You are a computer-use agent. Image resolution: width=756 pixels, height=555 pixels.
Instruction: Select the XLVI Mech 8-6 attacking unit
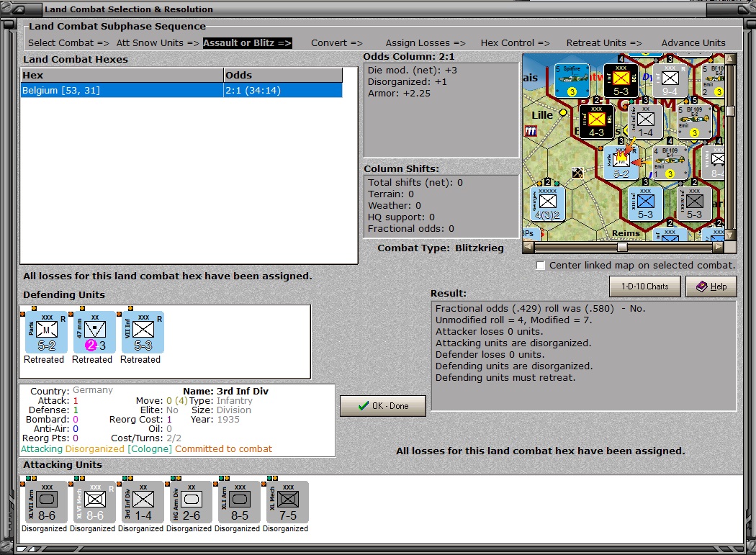pyautogui.click(x=94, y=502)
